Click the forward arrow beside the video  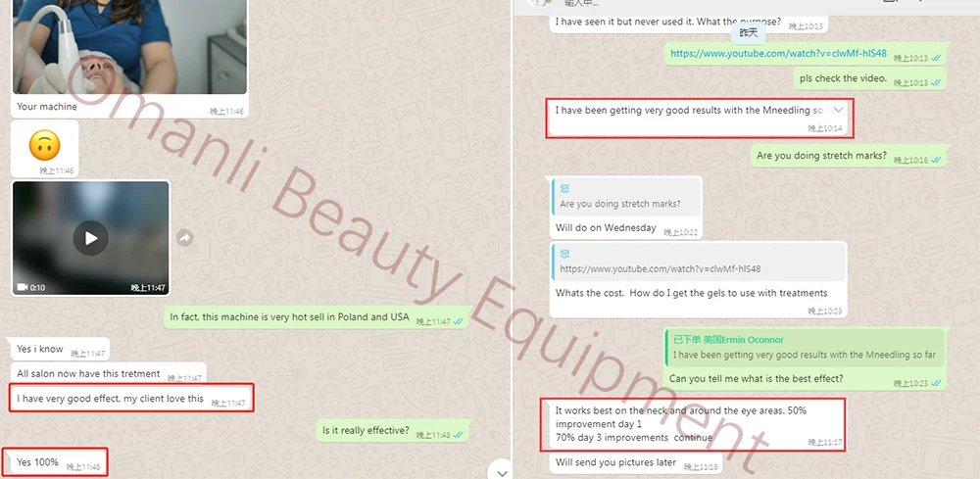pos(184,237)
